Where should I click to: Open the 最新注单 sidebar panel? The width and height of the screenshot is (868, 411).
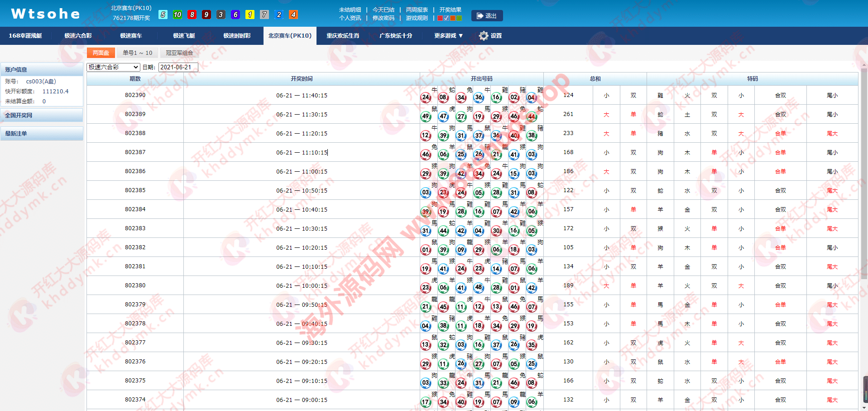click(x=42, y=134)
